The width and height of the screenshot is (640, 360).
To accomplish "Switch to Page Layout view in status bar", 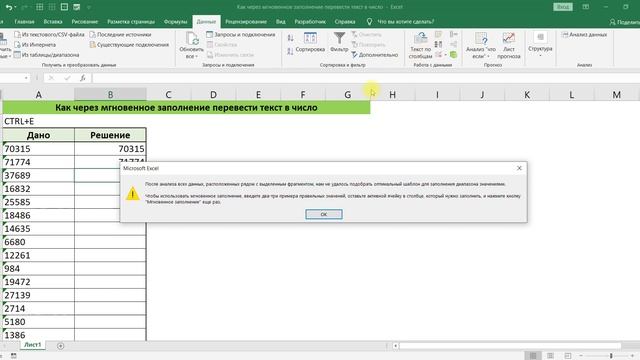I will pyautogui.click(x=550, y=356).
